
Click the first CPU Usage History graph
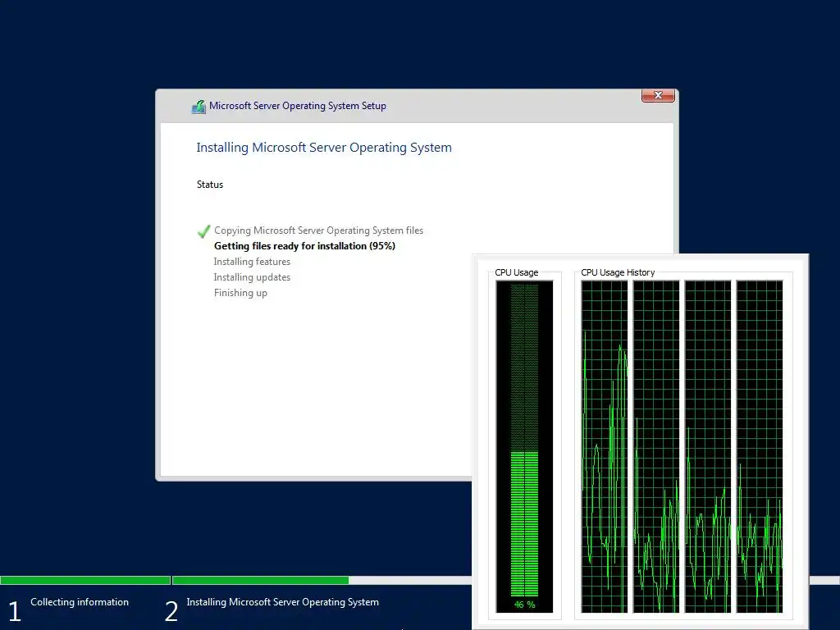605,446
